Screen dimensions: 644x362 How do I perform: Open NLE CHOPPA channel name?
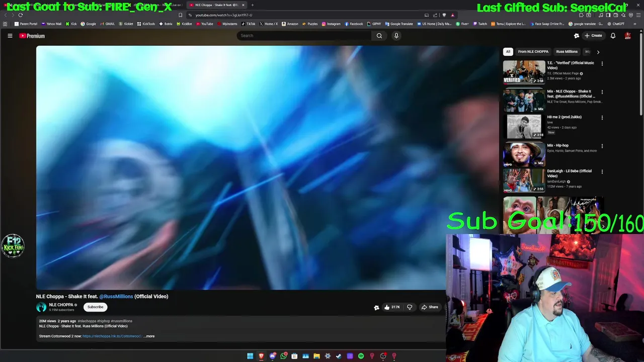pyautogui.click(x=61, y=305)
